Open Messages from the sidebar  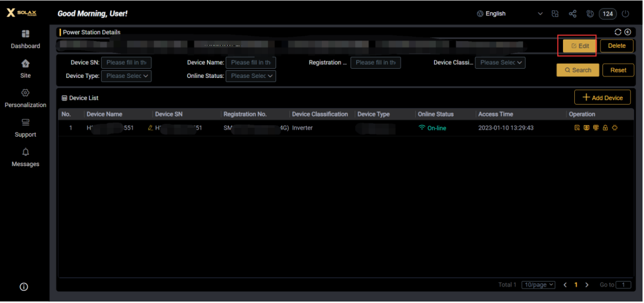(x=25, y=158)
